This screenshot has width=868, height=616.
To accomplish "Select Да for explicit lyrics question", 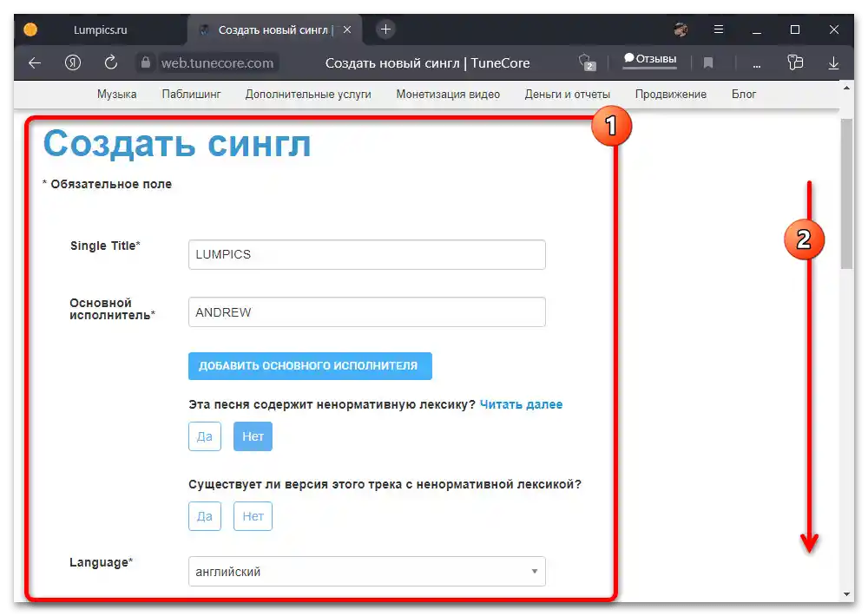I will click(x=204, y=436).
